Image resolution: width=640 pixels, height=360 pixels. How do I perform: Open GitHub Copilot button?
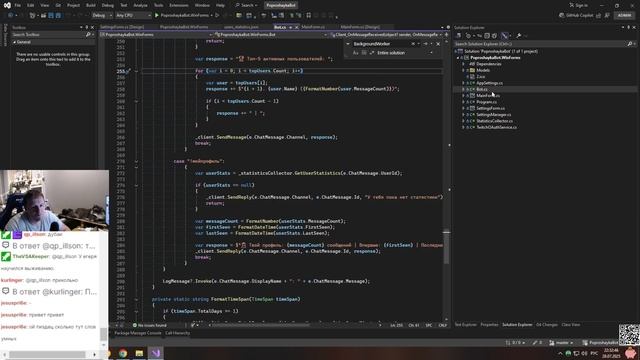pos(576,16)
